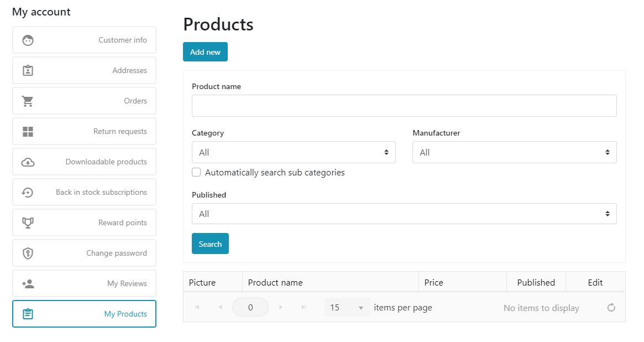Screen dimensions: 644x342
Task: Refresh the products grid with reload icon
Action: coord(611,308)
